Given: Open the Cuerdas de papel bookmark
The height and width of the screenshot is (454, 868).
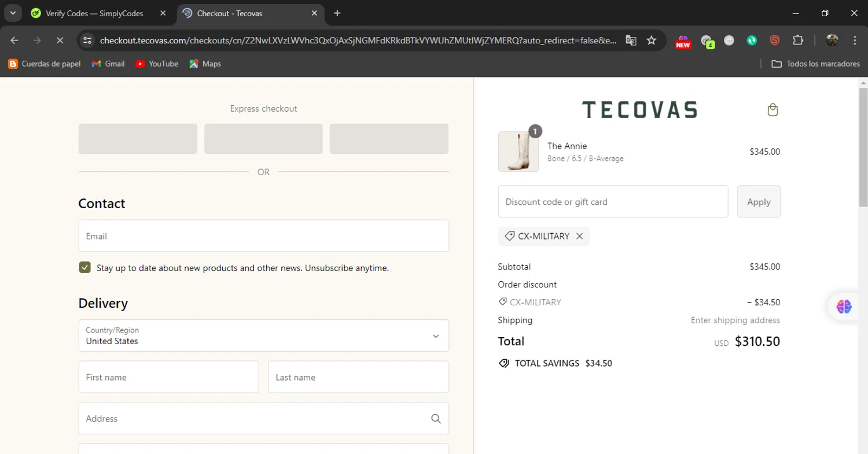Looking at the screenshot, I should pyautogui.click(x=45, y=64).
